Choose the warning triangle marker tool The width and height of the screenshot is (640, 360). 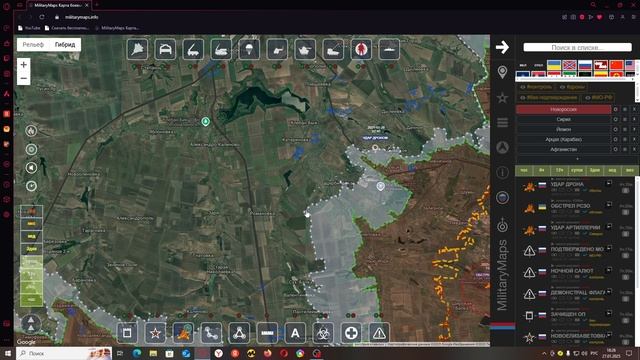(x=379, y=333)
